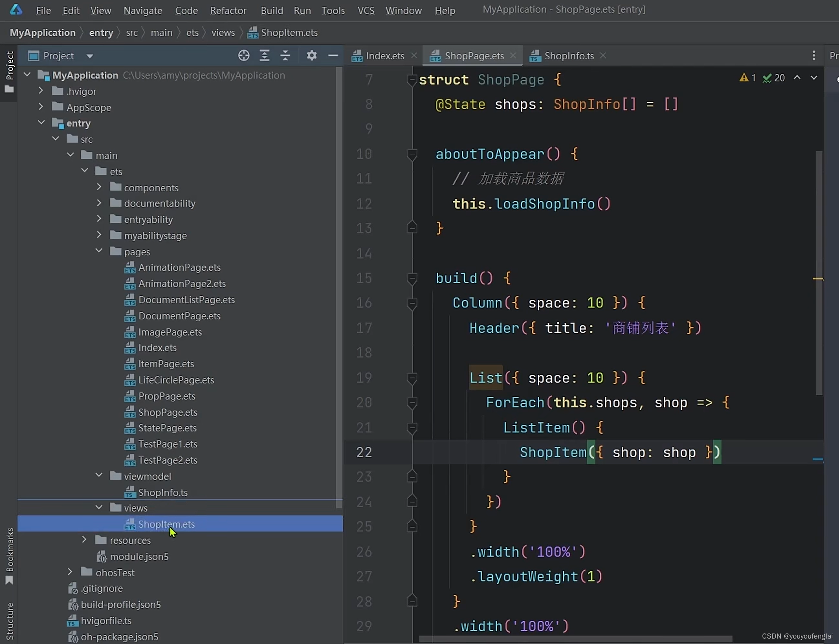Expand the resources folder

point(84,540)
